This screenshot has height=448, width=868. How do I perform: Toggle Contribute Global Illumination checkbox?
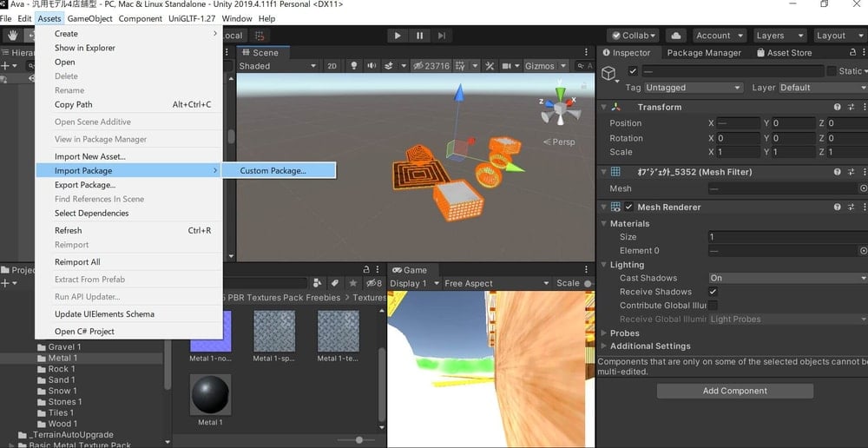click(x=713, y=305)
